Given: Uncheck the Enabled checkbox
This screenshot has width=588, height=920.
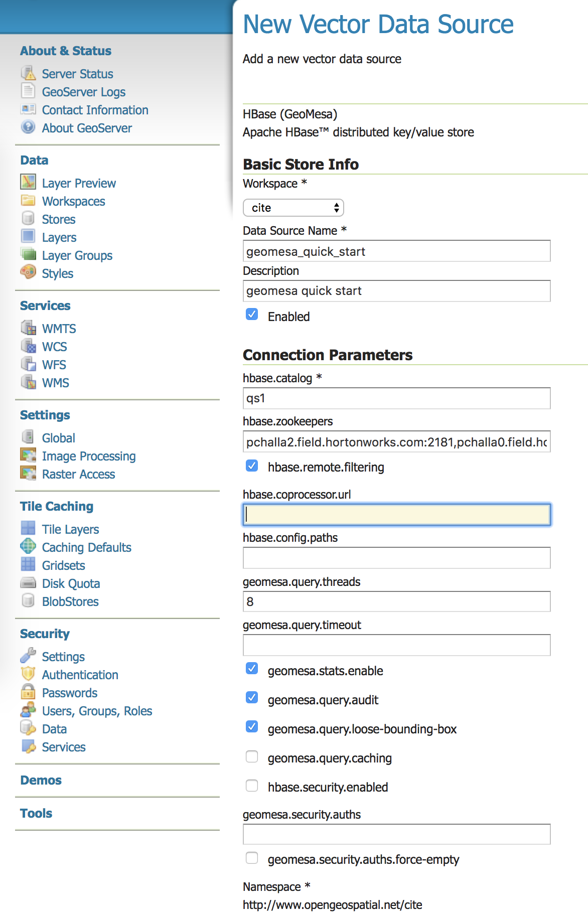Looking at the screenshot, I should [252, 315].
